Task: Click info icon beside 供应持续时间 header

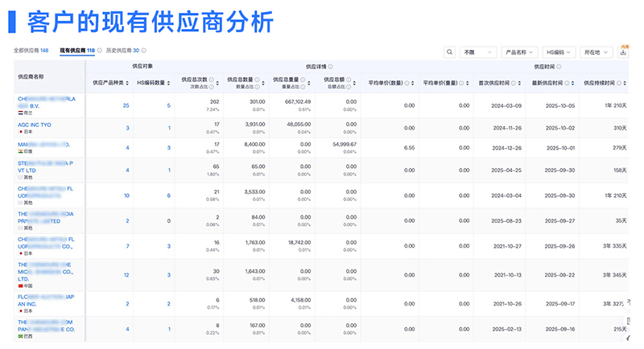Action: point(619,83)
